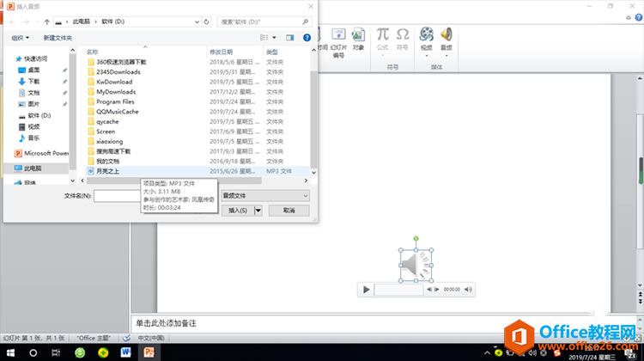Open the Insert button's dropdown arrow

click(258, 211)
